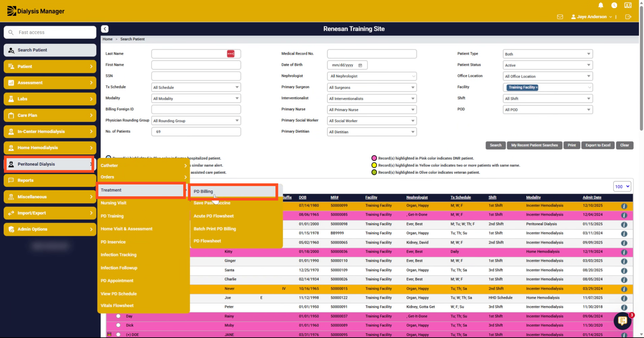The image size is (644, 338).
Task: Select PD Billing in the Treatment submenu
Action: tap(233, 191)
